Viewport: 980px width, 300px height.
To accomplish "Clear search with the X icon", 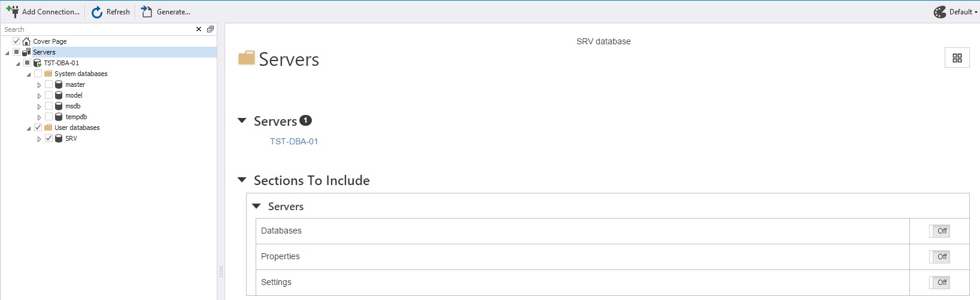I will 199,29.
